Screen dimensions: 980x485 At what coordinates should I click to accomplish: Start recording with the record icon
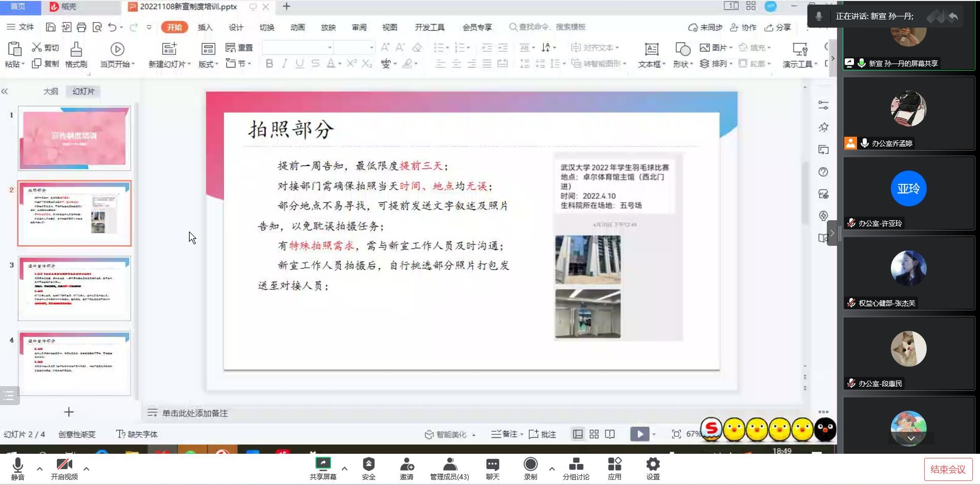pyautogui.click(x=530, y=465)
